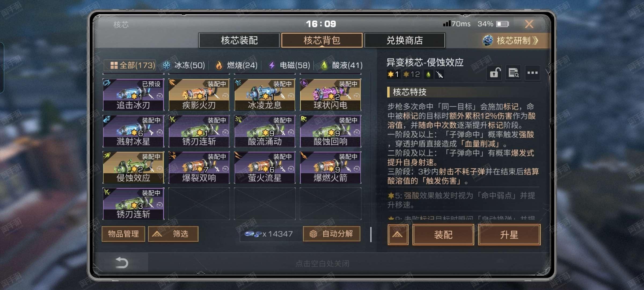The image size is (644, 290).
Task: Expand the arrow button beside 装配
Action: [398, 235]
